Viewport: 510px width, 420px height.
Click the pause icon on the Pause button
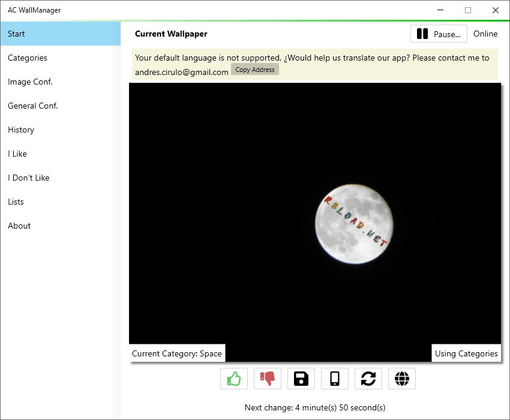(422, 34)
